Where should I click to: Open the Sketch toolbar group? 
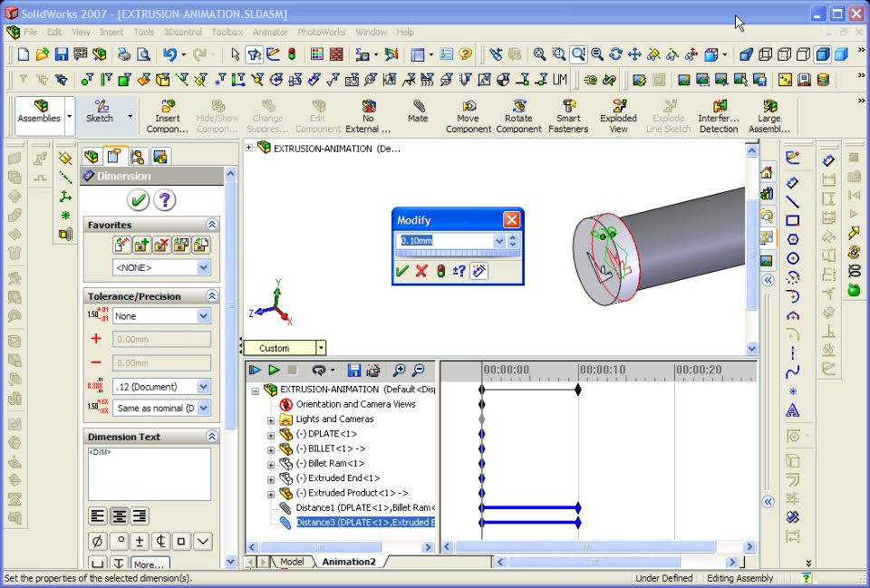tap(100, 111)
